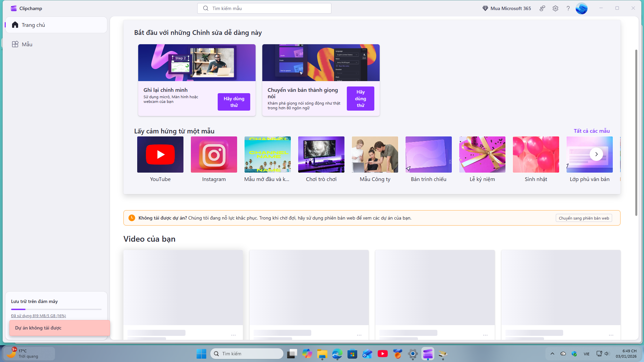Open the settings gear in the title bar
The height and width of the screenshot is (362, 644).
(555, 8)
